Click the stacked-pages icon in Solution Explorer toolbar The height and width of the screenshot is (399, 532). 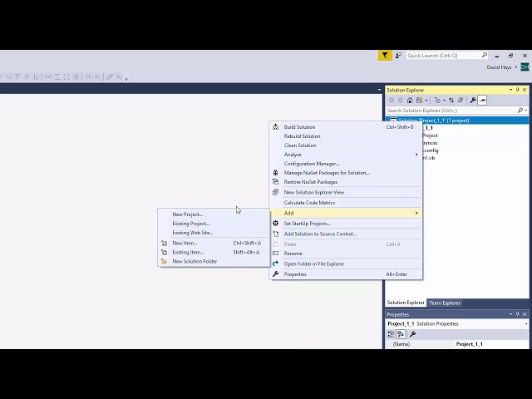pyautogui.click(x=461, y=100)
